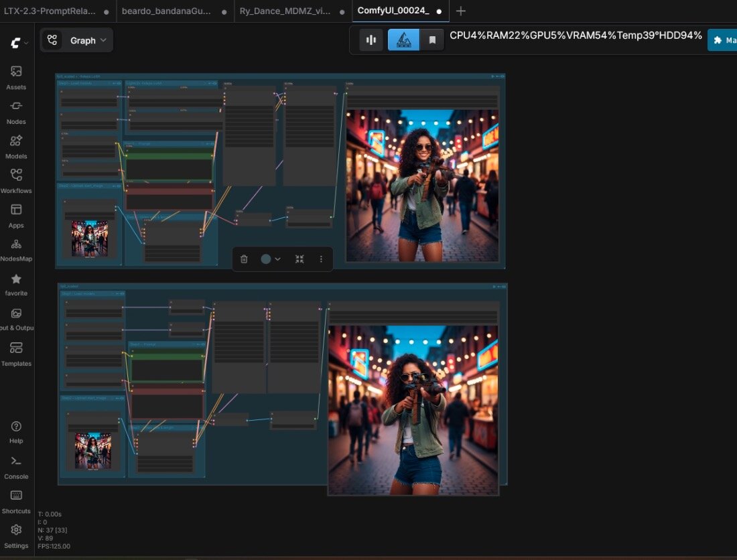Open the Manager puzzle button
The image size is (737, 560).
click(722, 40)
